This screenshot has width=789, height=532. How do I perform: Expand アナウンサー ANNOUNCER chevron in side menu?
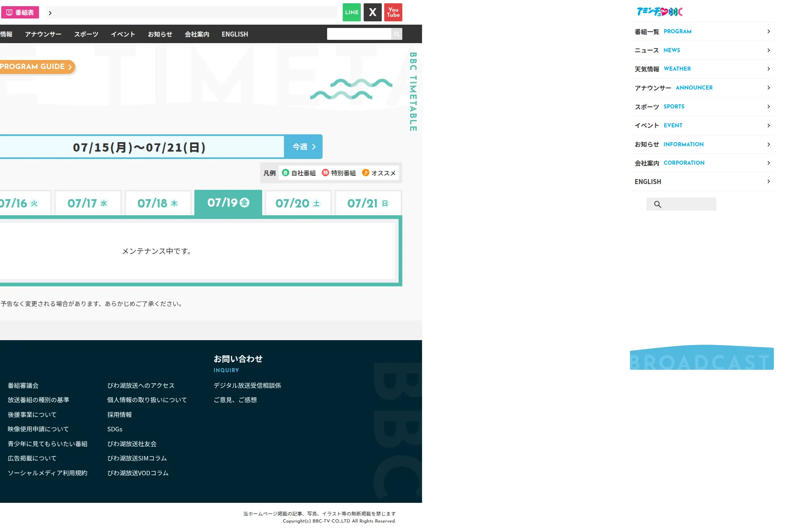coord(768,88)
